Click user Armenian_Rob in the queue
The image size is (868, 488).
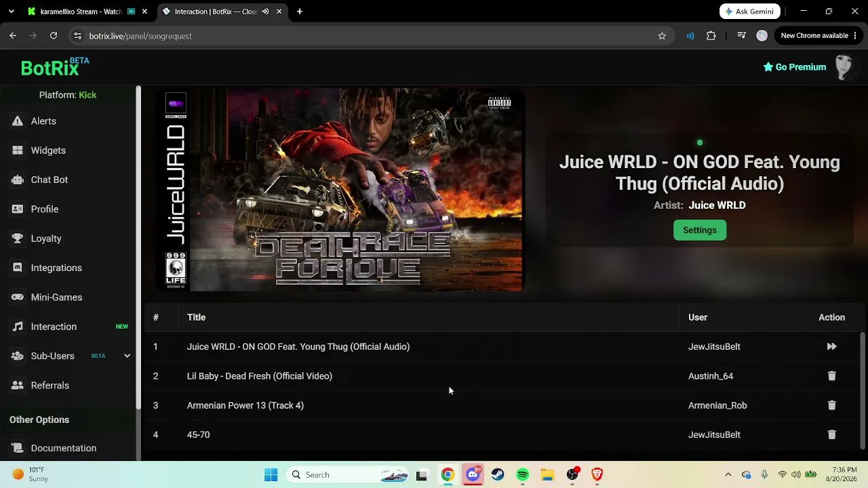coord(717,405)
